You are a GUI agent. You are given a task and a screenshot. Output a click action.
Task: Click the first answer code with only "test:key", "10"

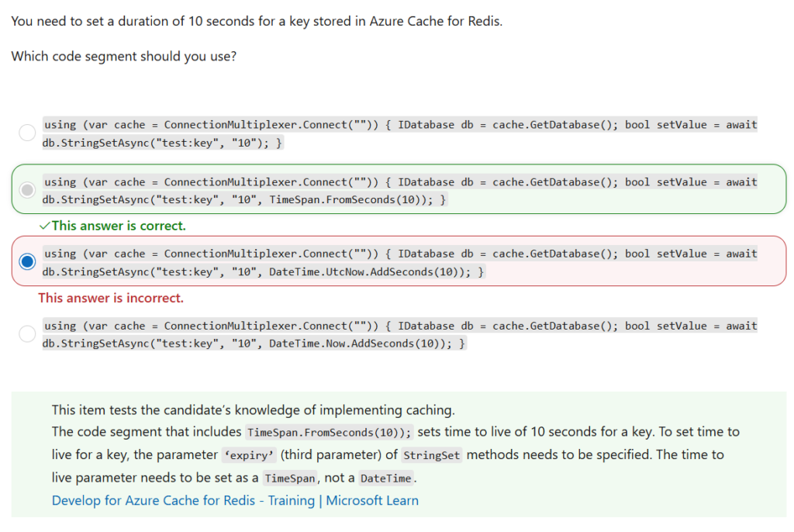point(400,133)
